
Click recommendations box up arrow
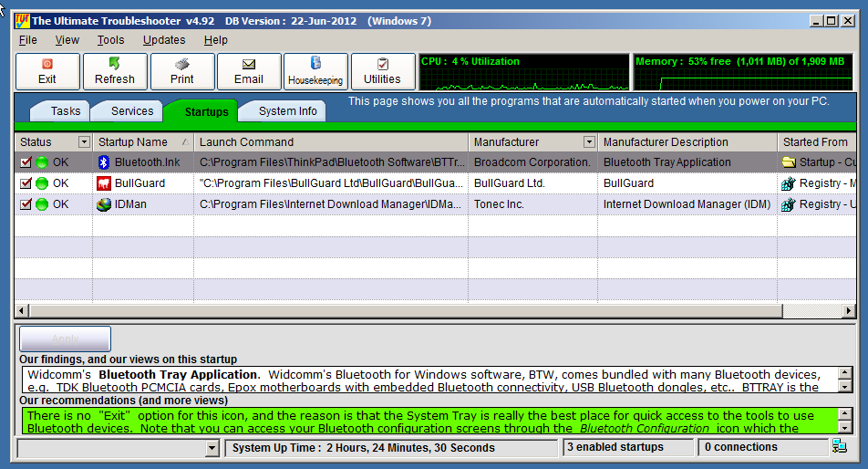844,413
